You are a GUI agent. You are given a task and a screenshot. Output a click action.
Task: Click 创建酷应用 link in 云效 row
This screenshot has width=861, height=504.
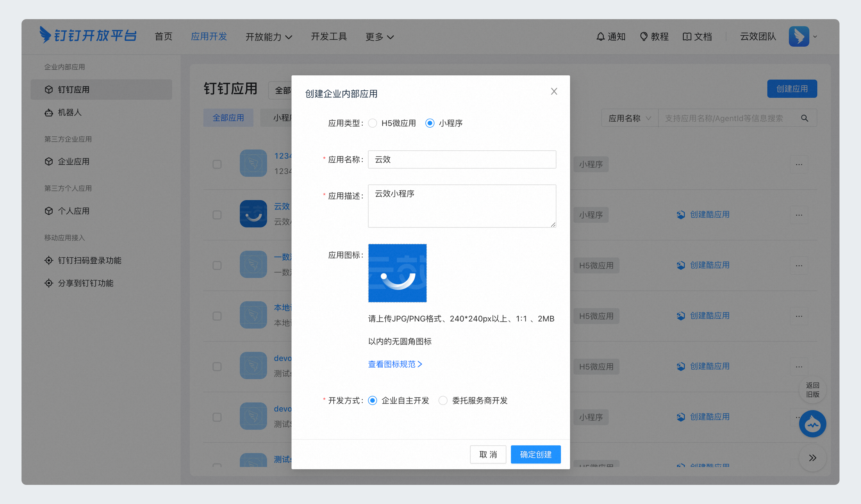(x=710, y=215)
